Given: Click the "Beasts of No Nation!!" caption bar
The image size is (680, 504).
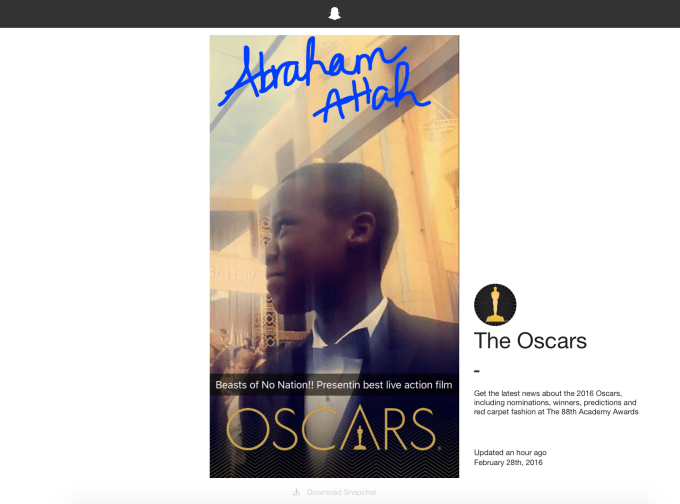Looking at the screenshot, I should (x=334, y=385).
